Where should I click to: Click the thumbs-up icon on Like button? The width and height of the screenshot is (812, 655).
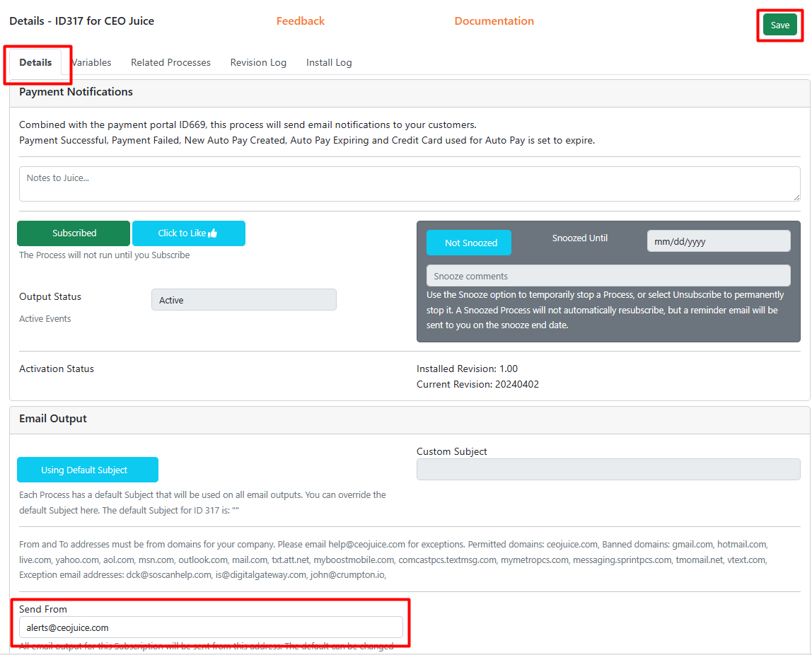coord(212,233)
